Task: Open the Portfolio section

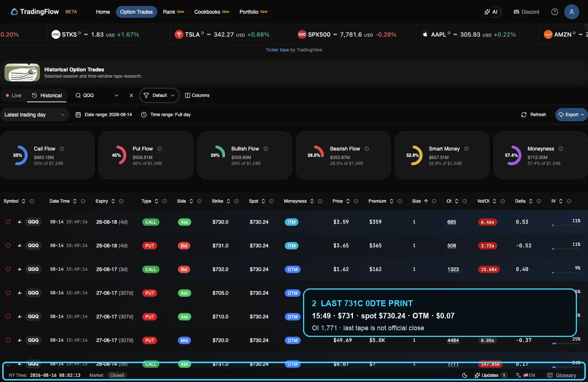Action: (254, 12)
